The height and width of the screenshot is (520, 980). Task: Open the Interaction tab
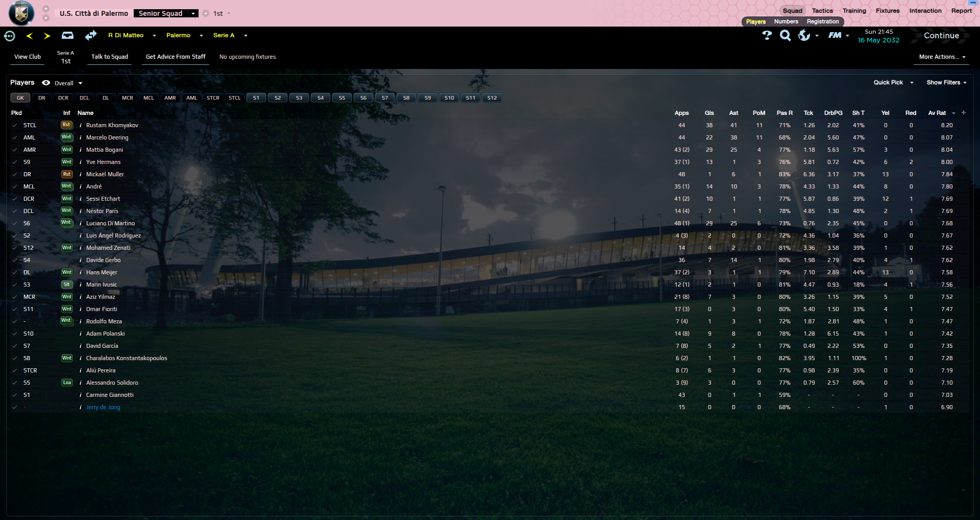coord(925,11)
